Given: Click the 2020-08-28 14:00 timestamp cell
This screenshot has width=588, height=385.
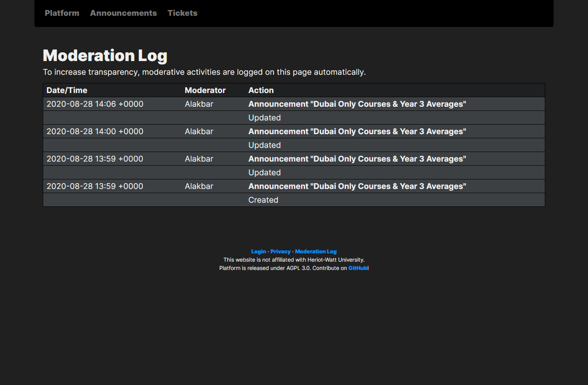Looking at the screenshot, I should (x=95, y=131).
